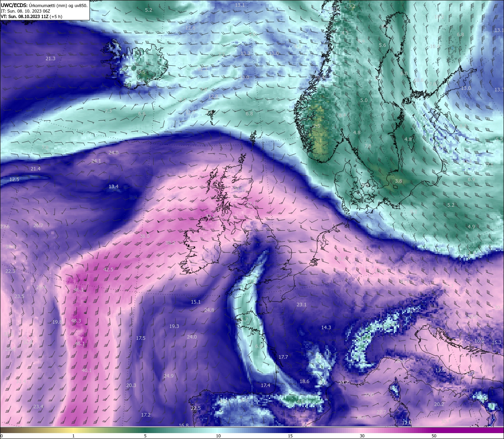
Task: Click the 22.3 value at the left edge
Action: coord(10,271)
